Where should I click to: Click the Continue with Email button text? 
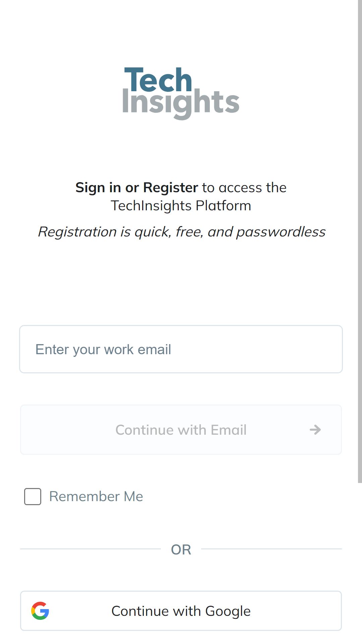click(x=181, y=430)
